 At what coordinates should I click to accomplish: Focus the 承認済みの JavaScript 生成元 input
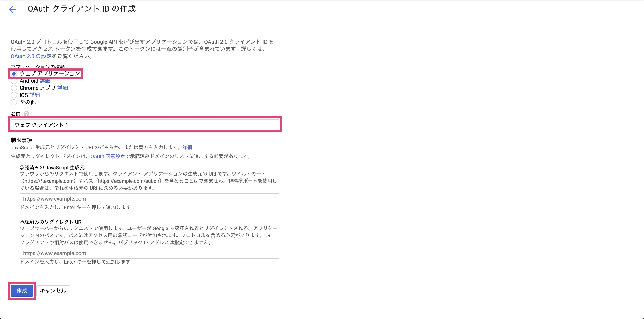click(149, 199)
